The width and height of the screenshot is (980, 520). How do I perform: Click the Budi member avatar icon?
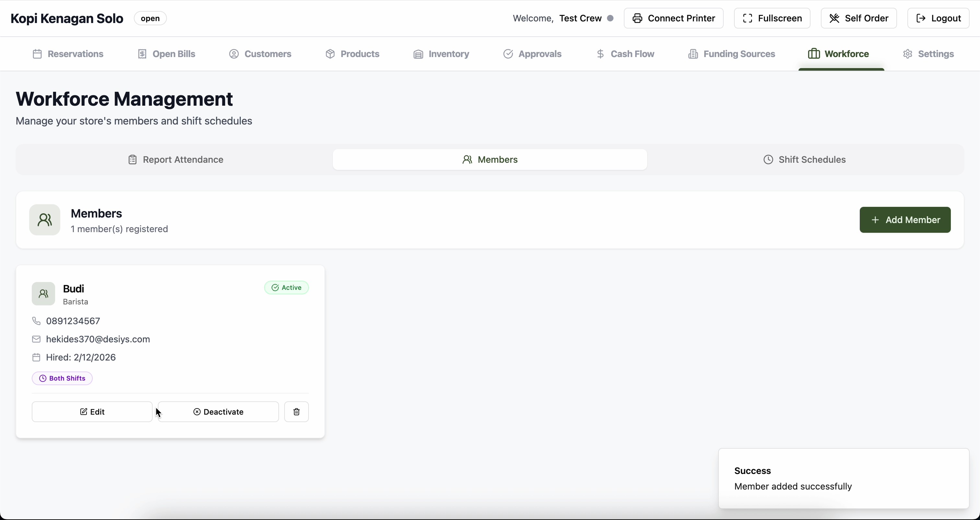point(43,293)
